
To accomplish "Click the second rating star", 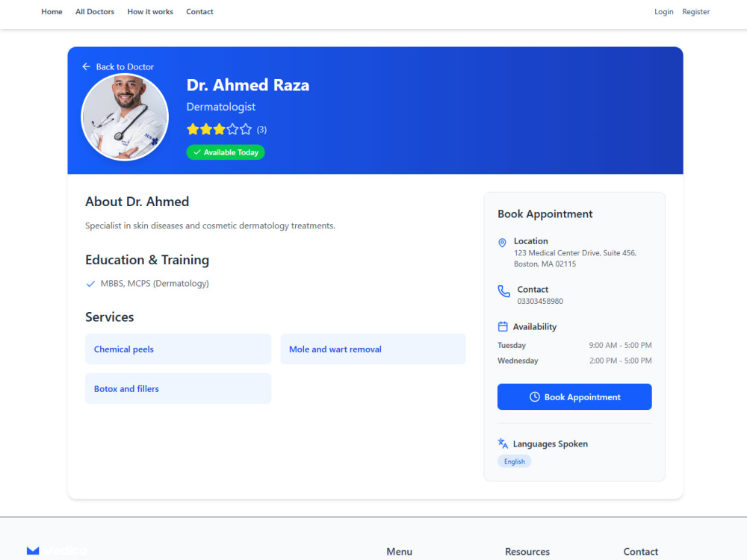I will pos(206,129).
